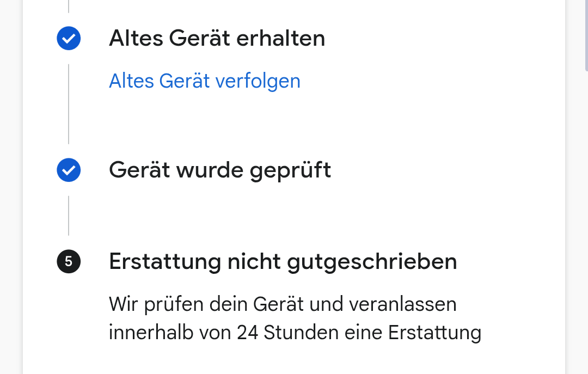The height and width of the screenshot is (374, 588).
Task: Click the scrollbar thumb at the window edge
Action: point(586,35)
